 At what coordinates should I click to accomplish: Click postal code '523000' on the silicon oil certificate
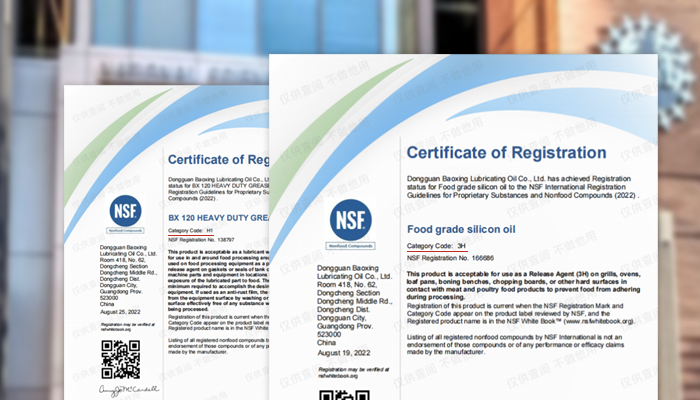[329, 334]
